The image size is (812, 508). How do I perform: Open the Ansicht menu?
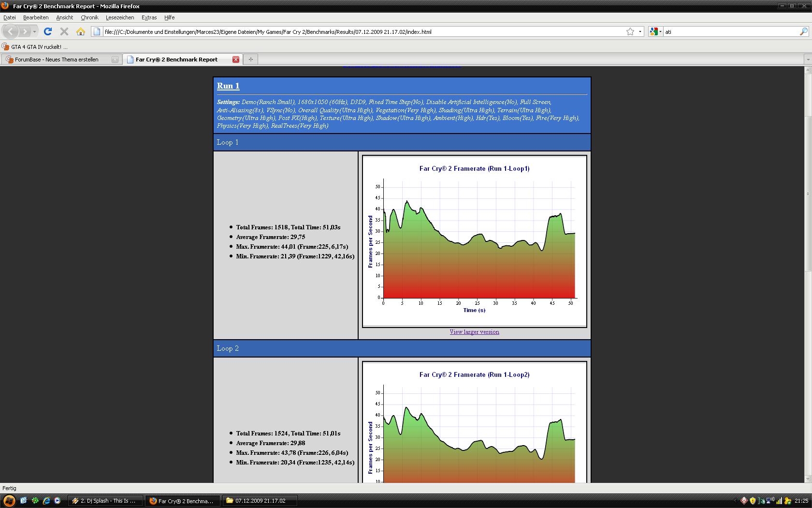point(64,17)
